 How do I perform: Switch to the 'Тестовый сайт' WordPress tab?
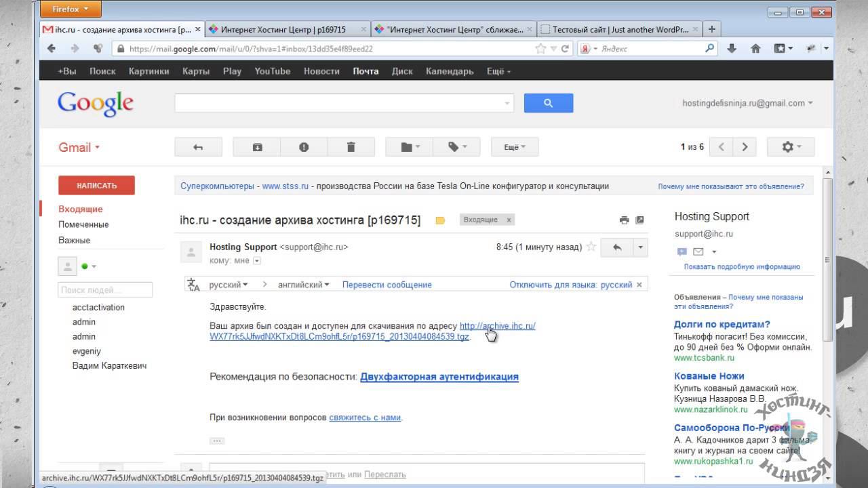click(619, 29)
